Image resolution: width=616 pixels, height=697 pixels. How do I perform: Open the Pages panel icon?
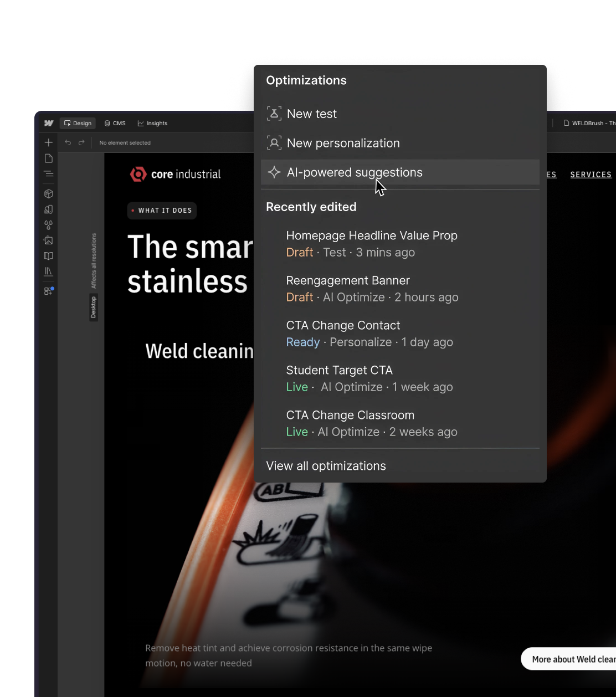pos(49,158)
